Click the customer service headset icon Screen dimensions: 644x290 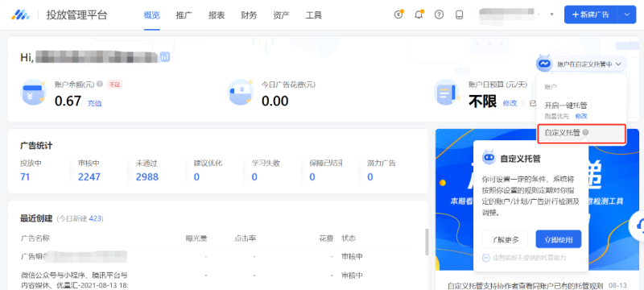coord(638,226)
